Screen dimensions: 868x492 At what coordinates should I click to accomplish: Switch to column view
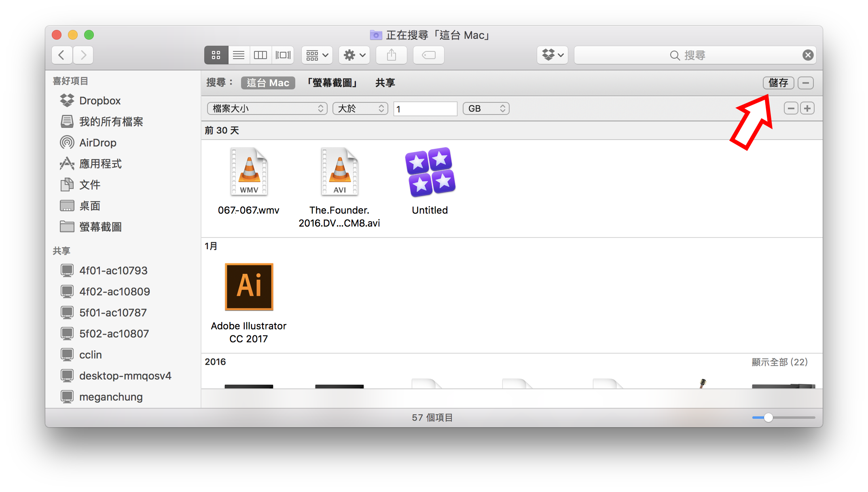[260, 55]
